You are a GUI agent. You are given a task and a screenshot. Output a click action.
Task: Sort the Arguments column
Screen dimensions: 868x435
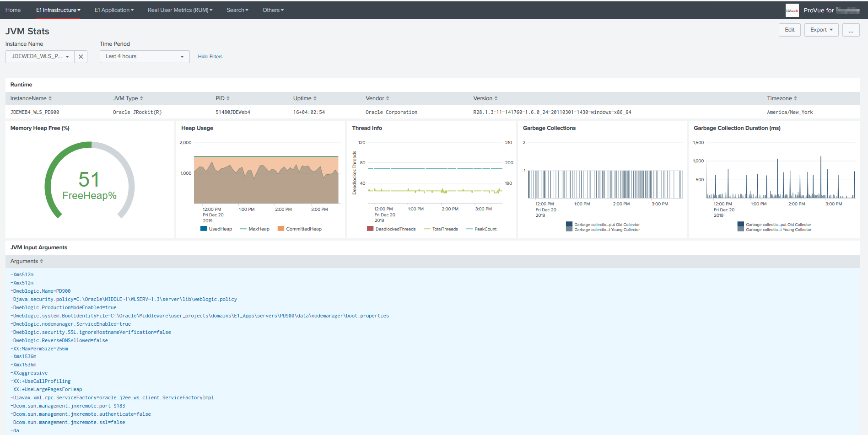click(42, 261)
